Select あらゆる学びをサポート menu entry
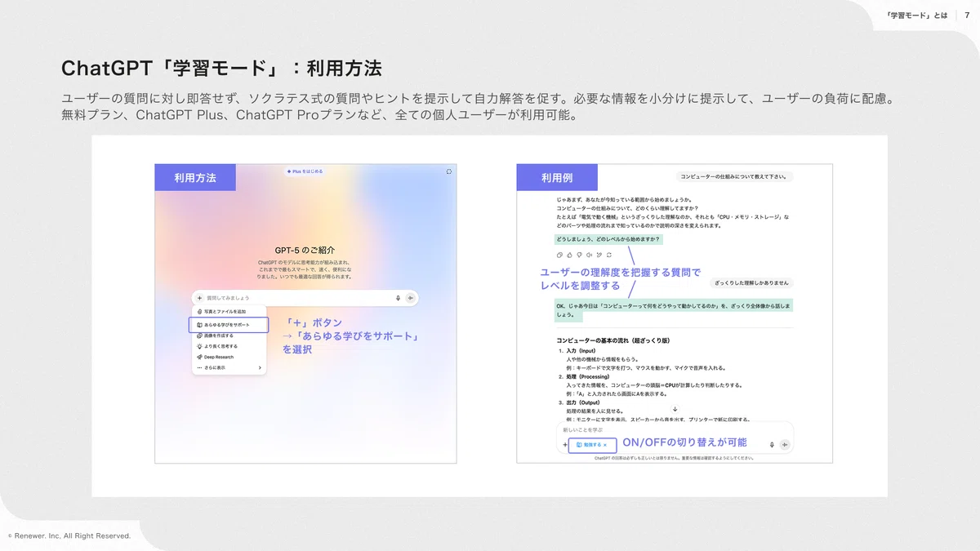Image resolution: width=980 pixels, height=551 pixels. [229, 325]
